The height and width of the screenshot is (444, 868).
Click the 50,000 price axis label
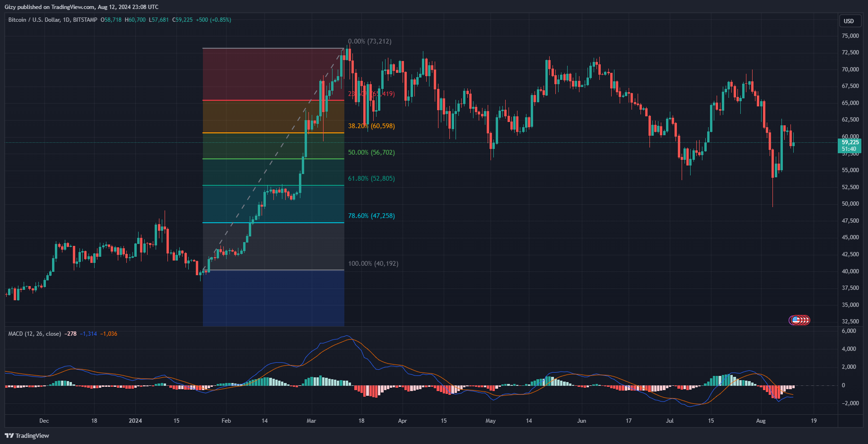tap(850, 204)
